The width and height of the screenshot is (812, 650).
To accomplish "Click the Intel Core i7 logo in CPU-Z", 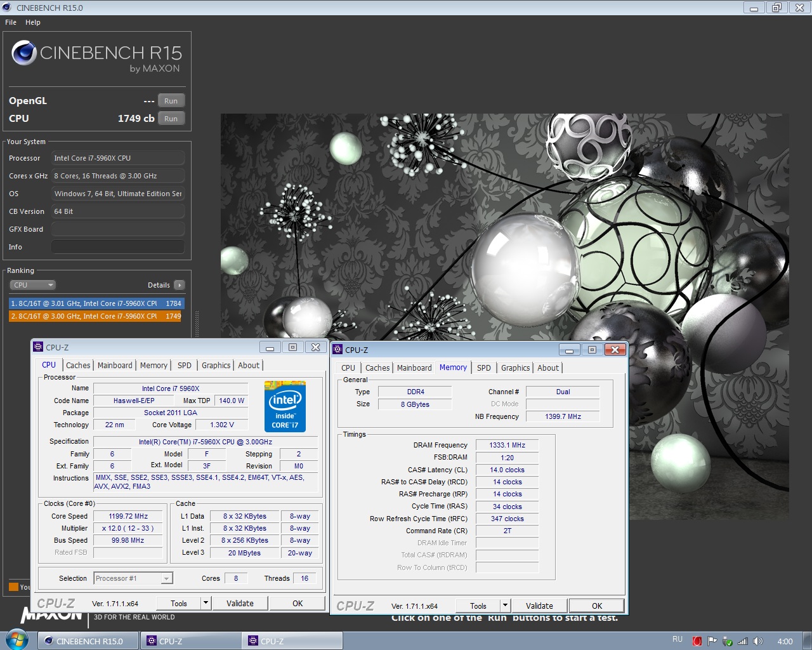I will click(x=285, y=406).
